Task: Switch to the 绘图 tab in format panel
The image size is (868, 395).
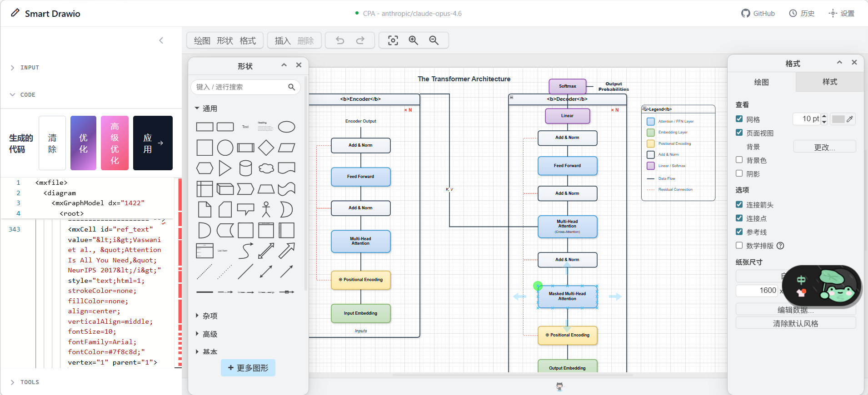Action: pyautogui.click(x=762, y=82)
